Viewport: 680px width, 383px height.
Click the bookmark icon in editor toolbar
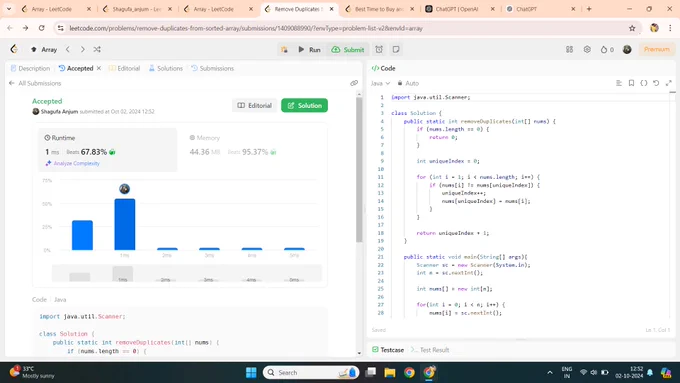[631, 83]
